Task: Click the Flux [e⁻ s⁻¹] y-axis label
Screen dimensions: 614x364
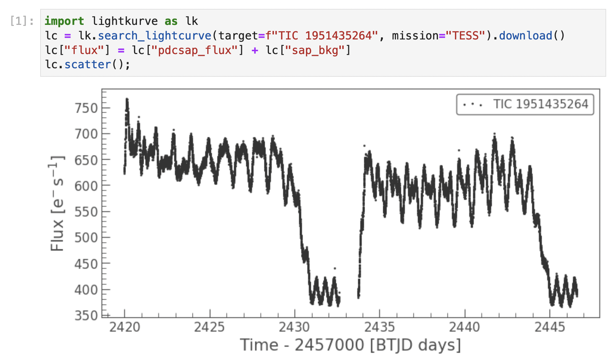Action: point(57,203)
